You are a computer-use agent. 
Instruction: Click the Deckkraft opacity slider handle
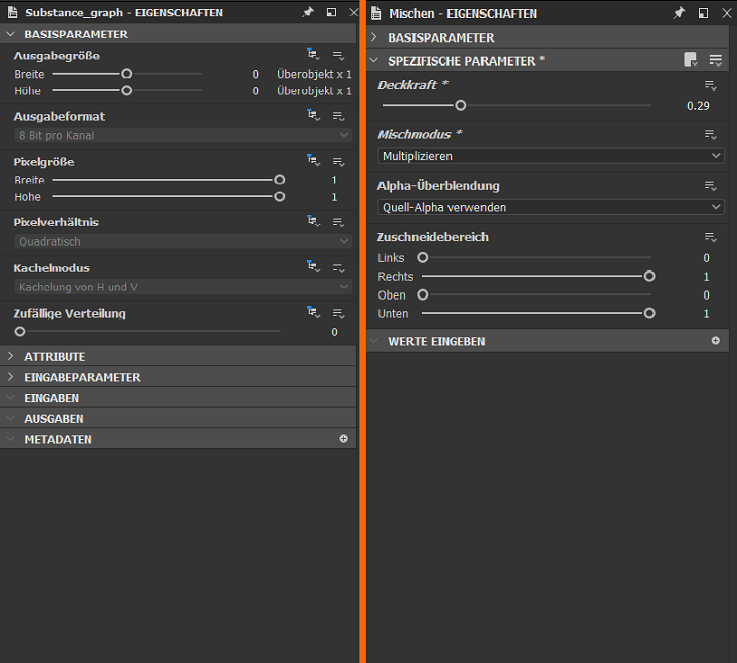(461, 105)
